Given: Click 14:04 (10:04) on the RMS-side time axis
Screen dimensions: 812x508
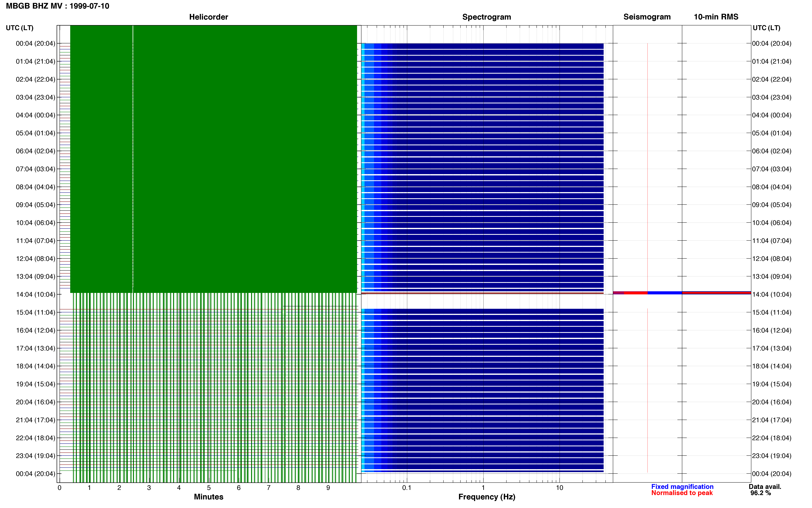Looking at the screenshot, I should pyautogui.click(x=772, y=294).
